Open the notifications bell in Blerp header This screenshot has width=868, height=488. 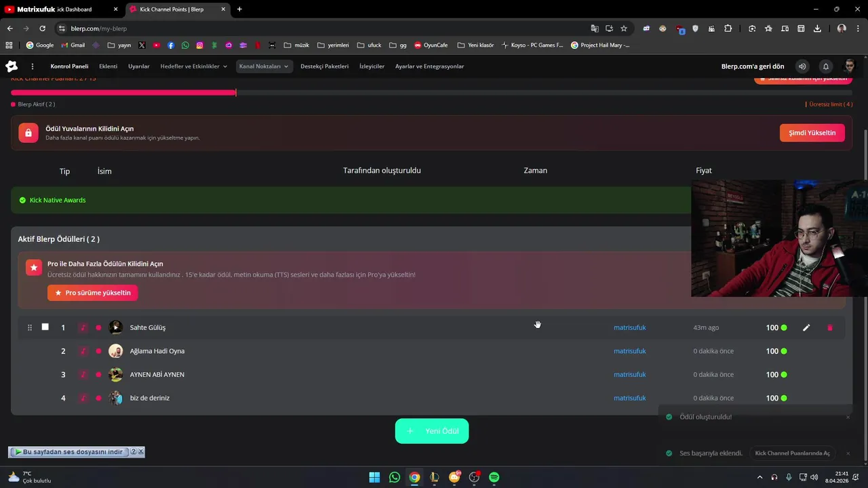click(x=826, y=66)
